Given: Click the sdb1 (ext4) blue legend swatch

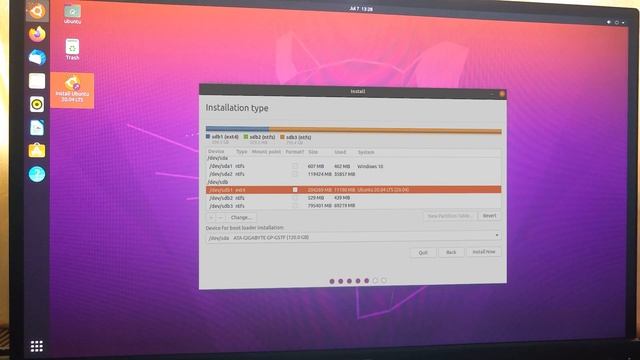Looking at the screenshot, I should click(208, 137).
